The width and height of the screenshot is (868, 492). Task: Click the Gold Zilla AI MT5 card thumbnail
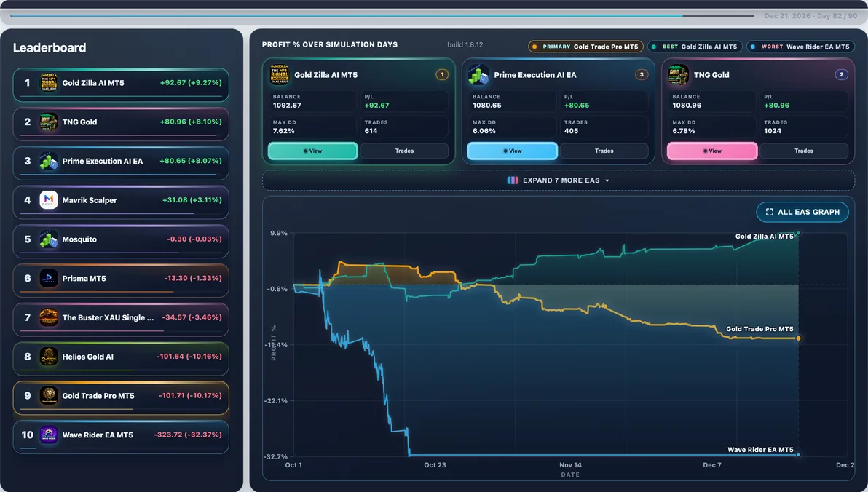coord(279,75)
